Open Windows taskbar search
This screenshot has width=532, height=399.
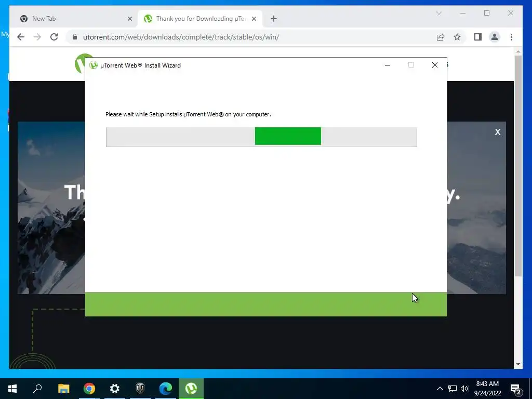(37, 389)
